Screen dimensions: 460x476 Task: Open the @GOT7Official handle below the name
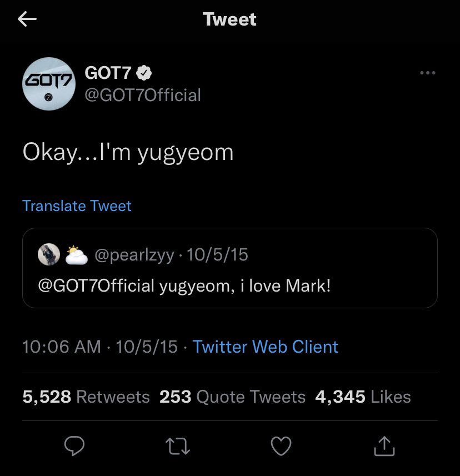click(x=142, y=95)
